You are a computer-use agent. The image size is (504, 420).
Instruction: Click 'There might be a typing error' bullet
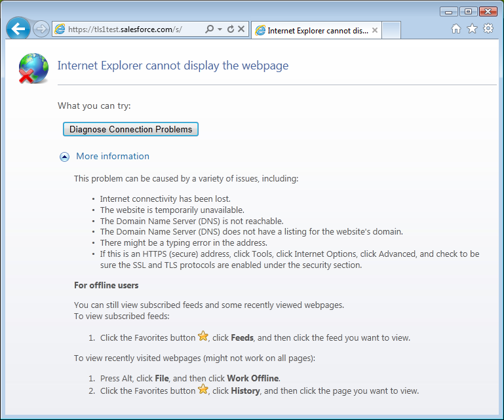[x=184, y=242]
